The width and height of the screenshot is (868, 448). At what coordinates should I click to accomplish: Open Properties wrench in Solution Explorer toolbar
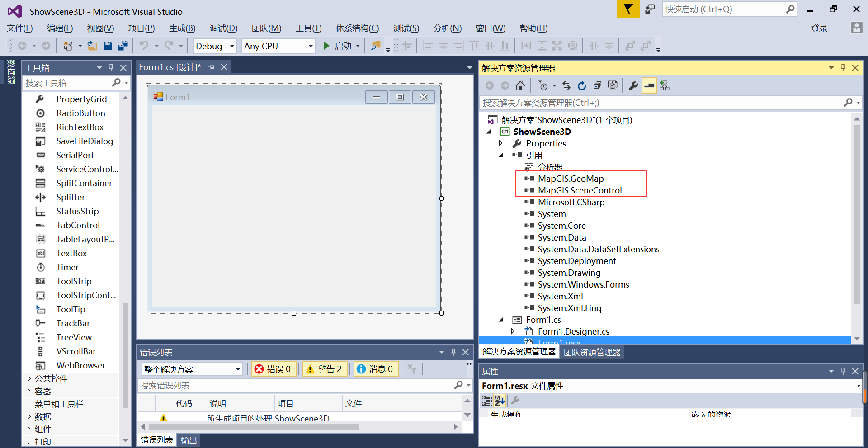(633, 85)
